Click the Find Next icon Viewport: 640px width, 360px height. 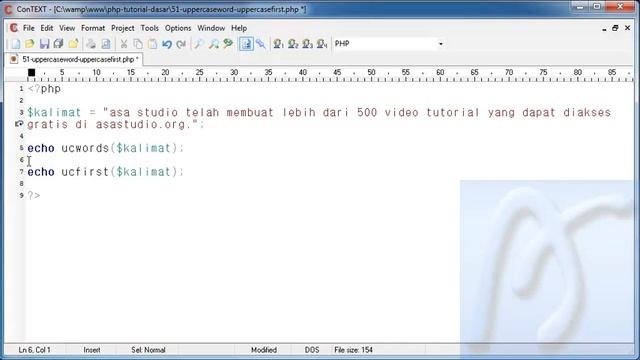pyautogui.click(x=213, y=44)
